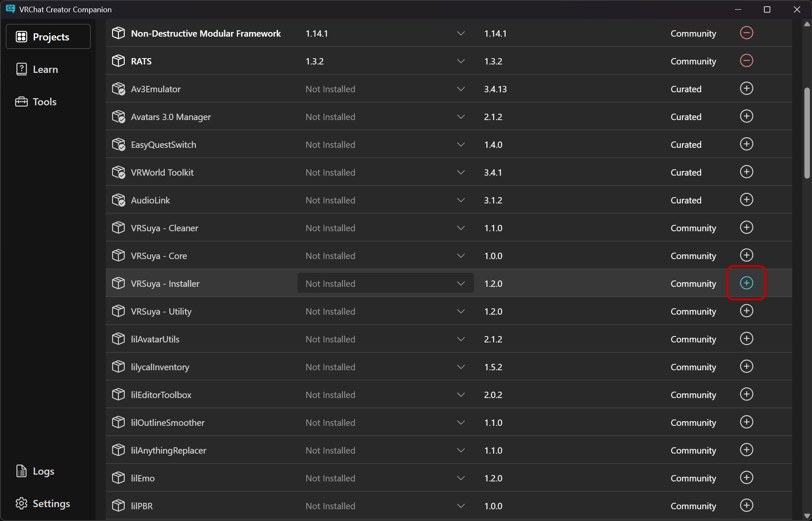The width and height of the screenshot is (812, 521).
Task: Remove the RATS package
Action: tap(746, 61)
